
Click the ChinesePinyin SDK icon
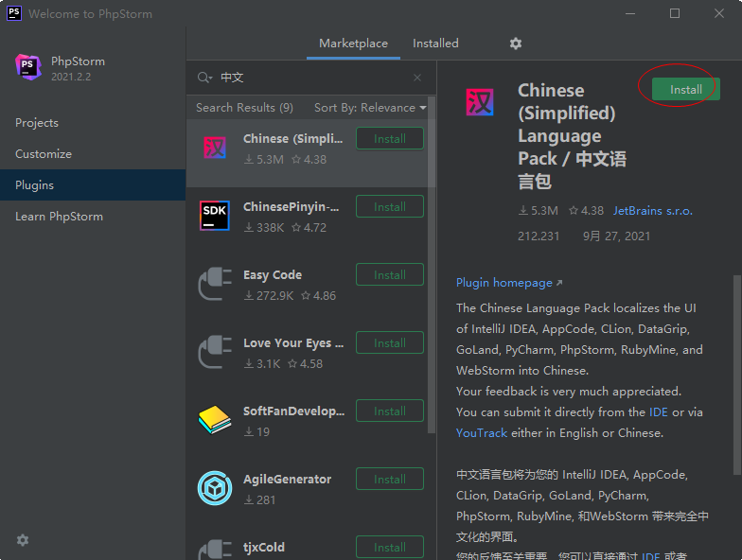(215, 216)
